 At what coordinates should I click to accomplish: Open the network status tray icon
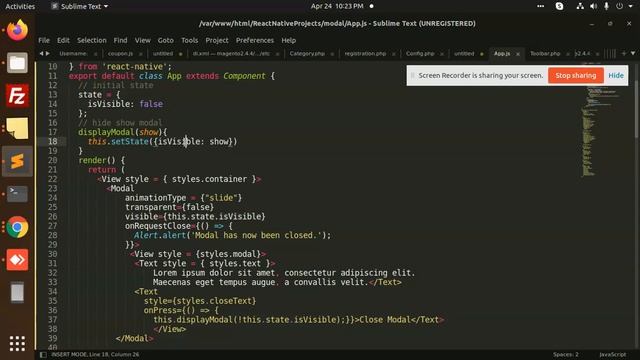580,6
